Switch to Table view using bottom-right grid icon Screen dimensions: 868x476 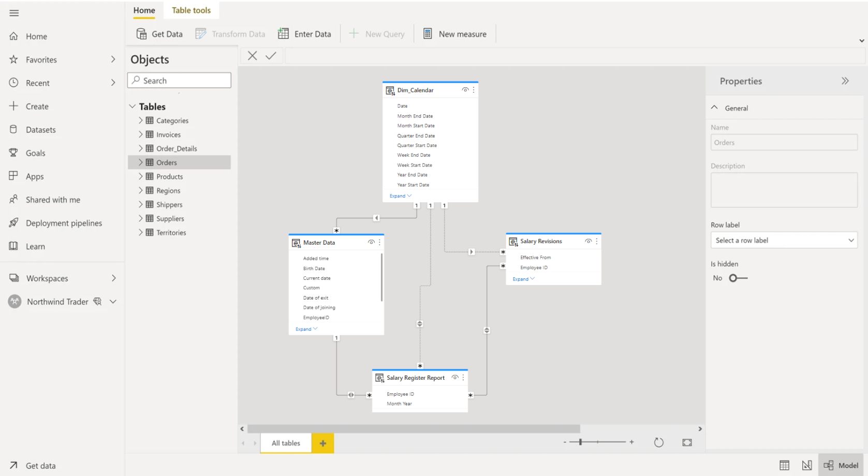click(784, 465)
